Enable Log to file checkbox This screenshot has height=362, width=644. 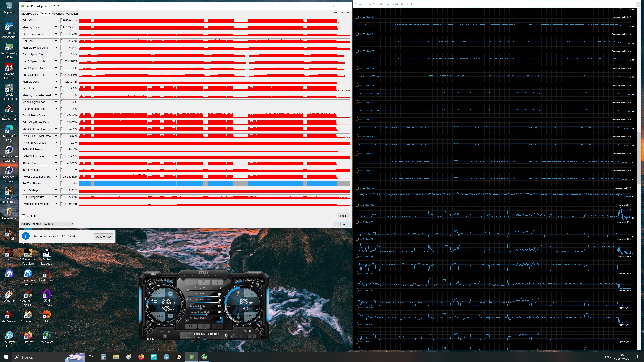coord(23,216)
